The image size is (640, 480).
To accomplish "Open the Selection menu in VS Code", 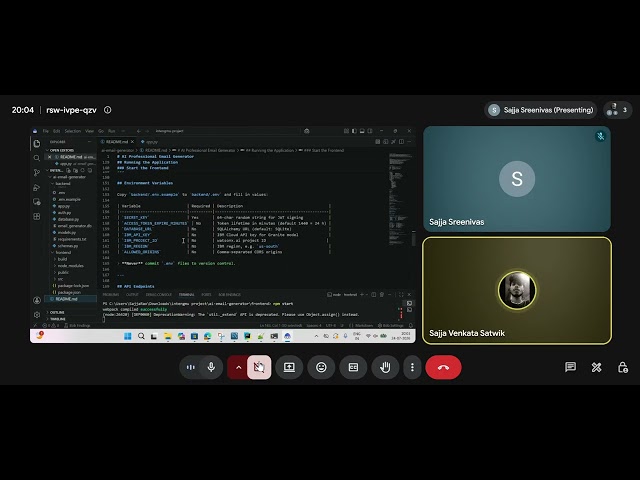I will pyautogui.click(x=73, y=131).
